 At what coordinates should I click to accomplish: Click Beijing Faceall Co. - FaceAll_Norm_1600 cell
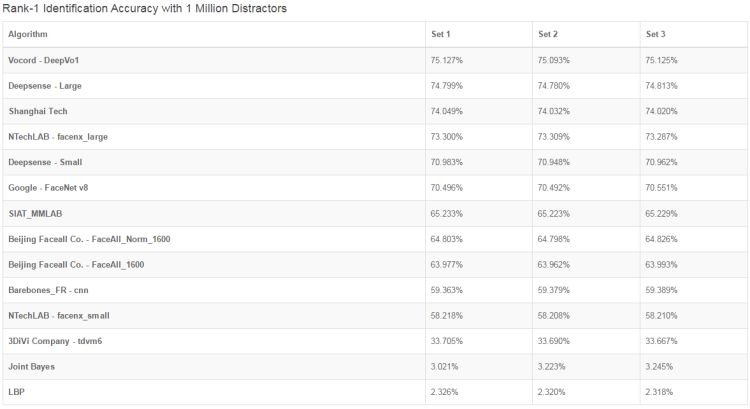pyautogui.click(x=89, y=239)
